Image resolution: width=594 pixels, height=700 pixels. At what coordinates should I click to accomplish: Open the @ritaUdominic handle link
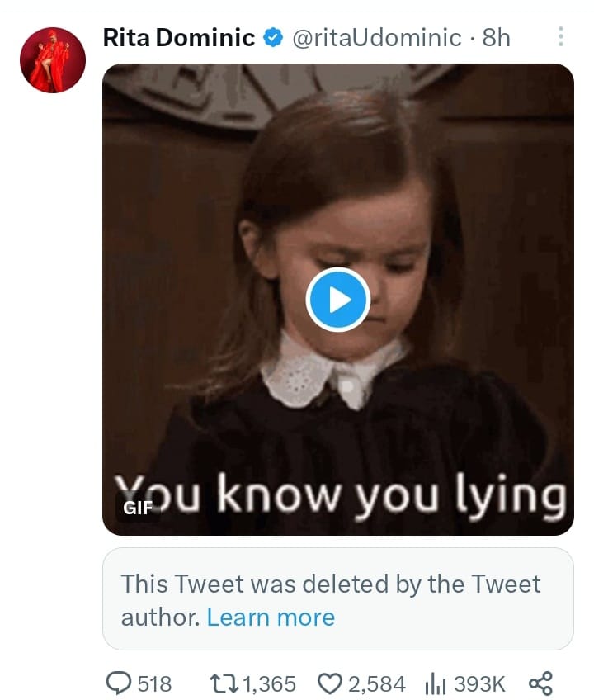click(x=377, y=37)
